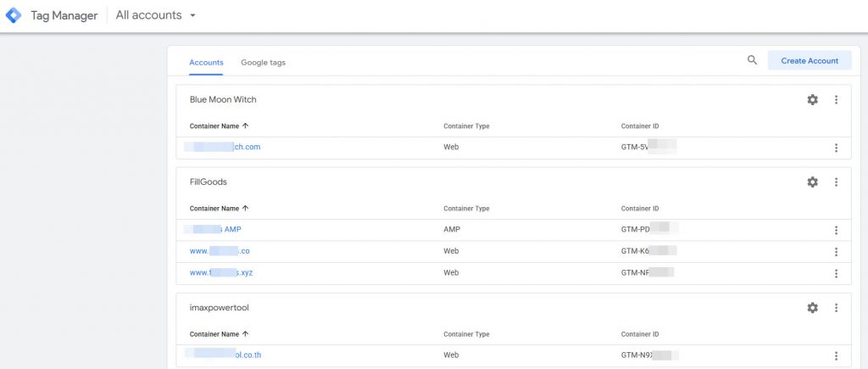The width and height of the screenshot is (868, 369).
Task: Open the All accounts dropdown
Action: click(x=156, y=15)
